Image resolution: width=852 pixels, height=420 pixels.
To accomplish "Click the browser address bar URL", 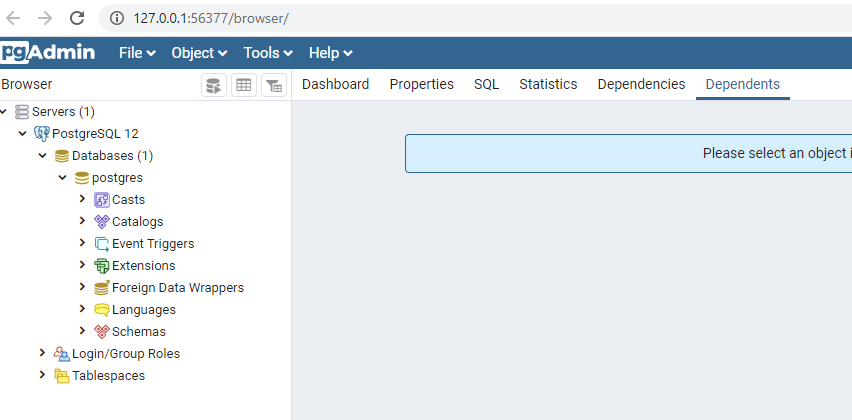I will point(211,18).
